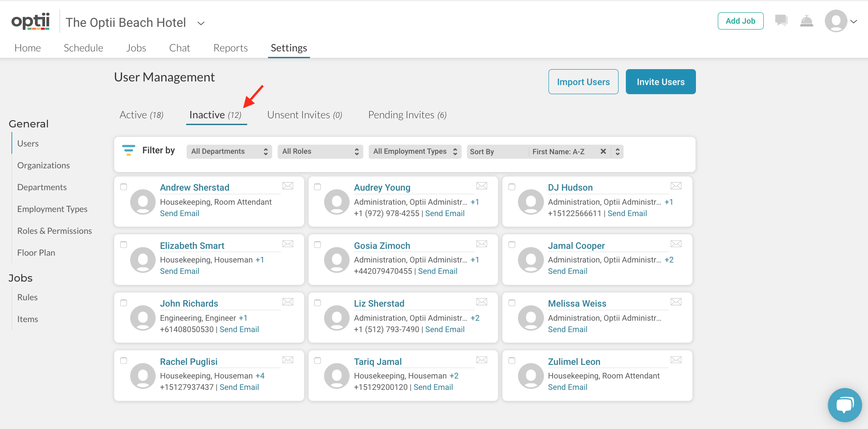The height and width of the screenshot is (429, 868).
Task: Clear the First Name: A-Z sort selection
Action: click(603, 151)
